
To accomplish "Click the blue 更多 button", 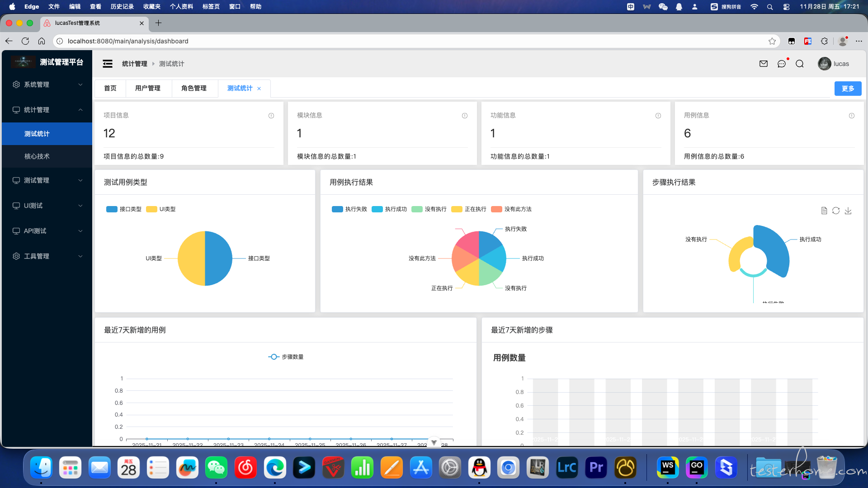I will (x=848, y=89).
